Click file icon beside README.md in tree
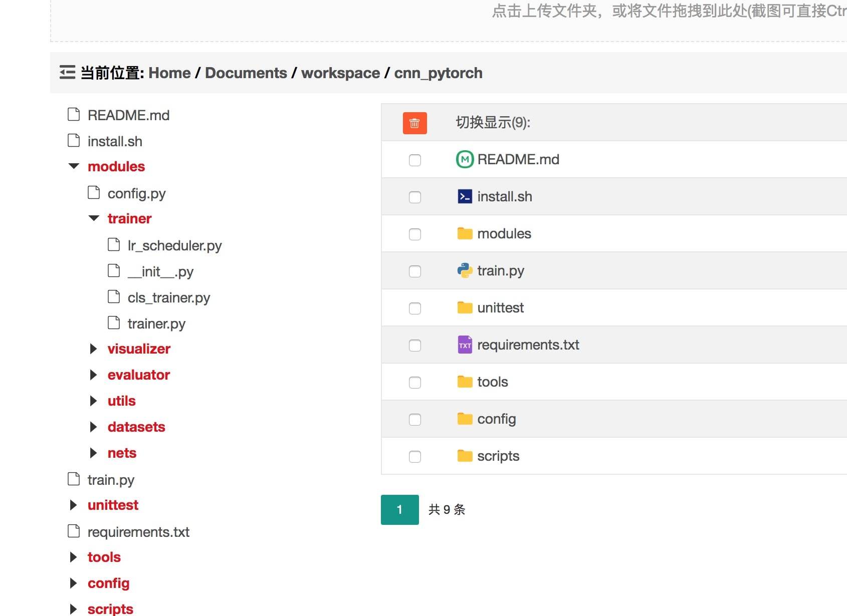847x616 pixels. coord(74,114)
